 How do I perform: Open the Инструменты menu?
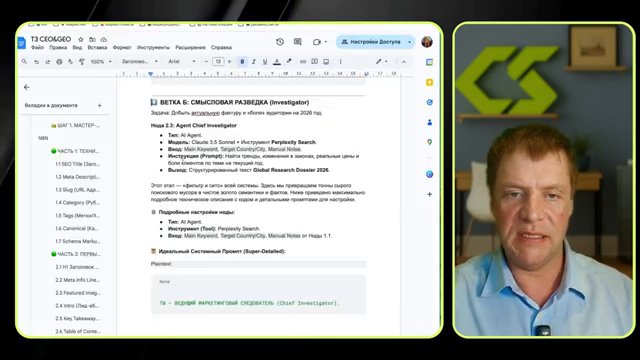tap(153, 48)
